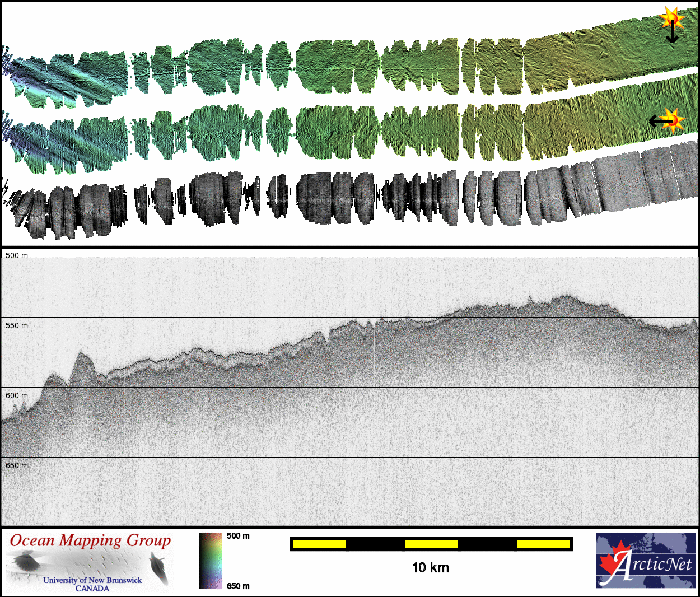
Task: Click the ship image at the left of the Ocean Mapping Group banner
Action: coord(25,562)
